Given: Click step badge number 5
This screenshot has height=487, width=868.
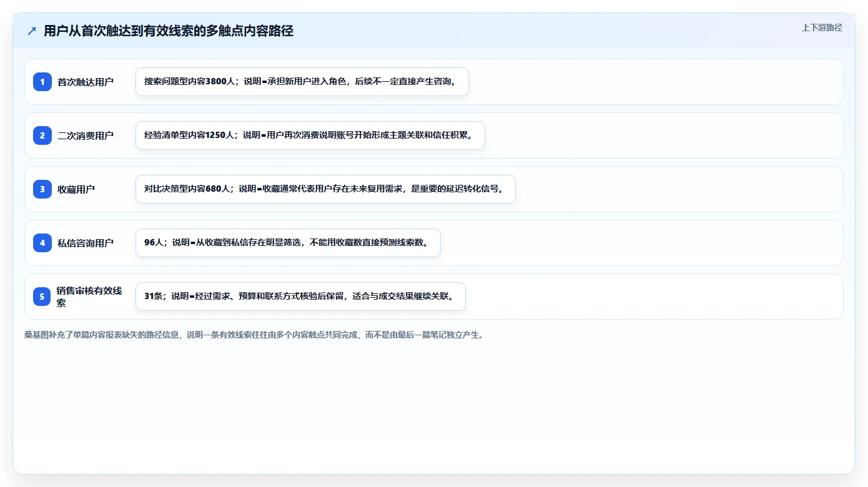Looking at the screenshot, I should tap(42, 297).
